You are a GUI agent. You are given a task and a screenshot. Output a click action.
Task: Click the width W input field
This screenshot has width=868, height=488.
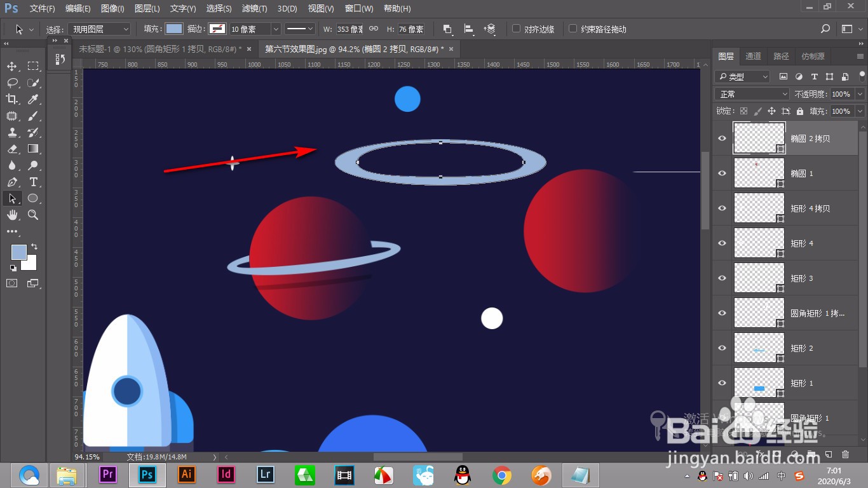pyautogui.click(x=350, y=29)
